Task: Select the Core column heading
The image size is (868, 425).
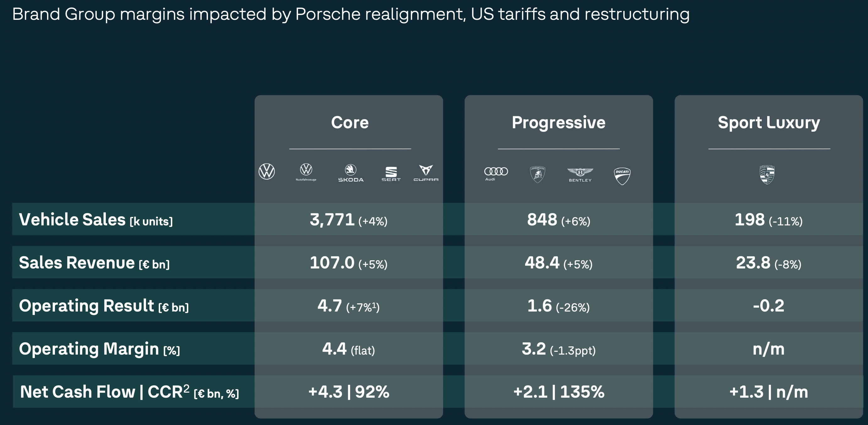Action: (x=350, y=123)
